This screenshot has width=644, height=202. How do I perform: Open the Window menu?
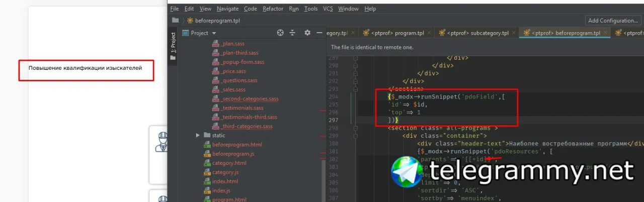[349, 9]
